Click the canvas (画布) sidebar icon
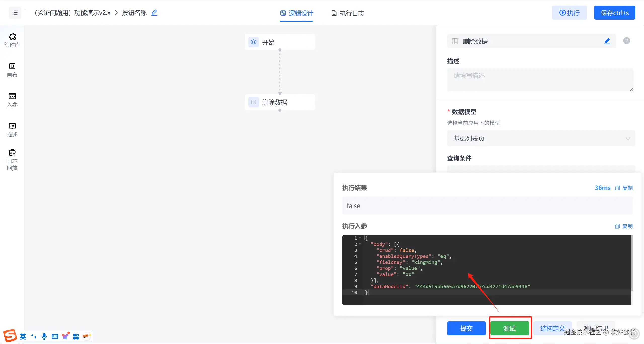Image resolution: width=644 pixels, height=344 pixels. click(x=12, y=70)
